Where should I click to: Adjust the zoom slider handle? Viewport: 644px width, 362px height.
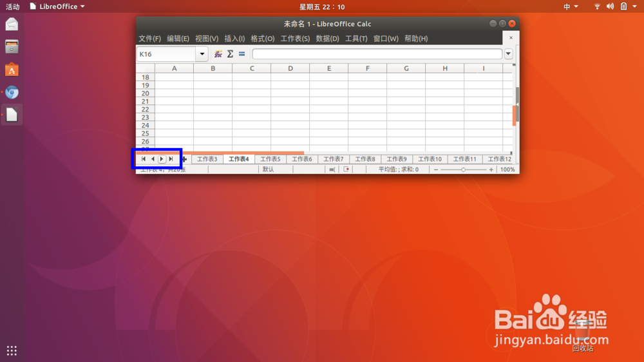click(x=463, y=169)
